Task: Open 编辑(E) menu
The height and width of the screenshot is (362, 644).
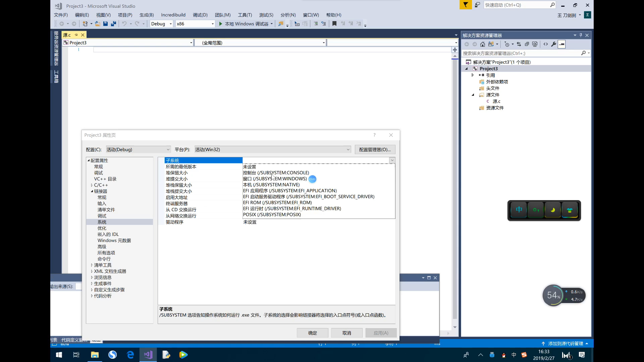Action: 82,15
